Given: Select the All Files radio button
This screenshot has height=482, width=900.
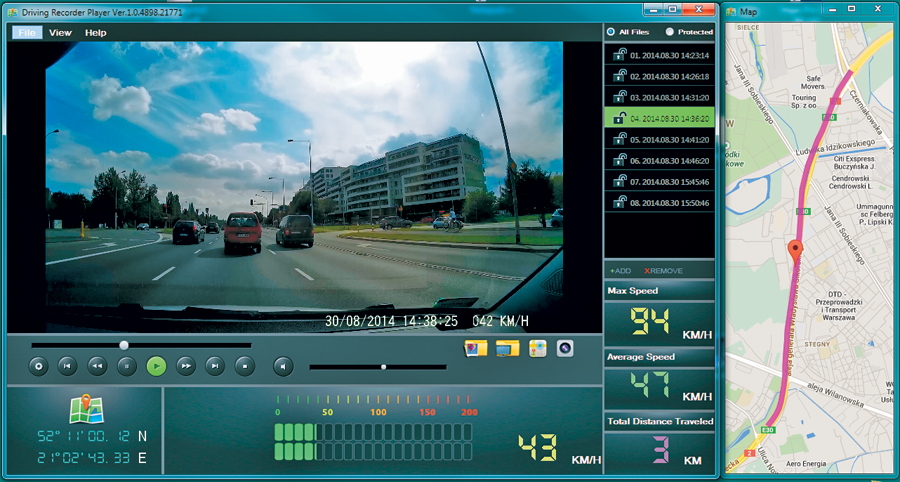Looking at the screenshot, I should click(611, 32).
